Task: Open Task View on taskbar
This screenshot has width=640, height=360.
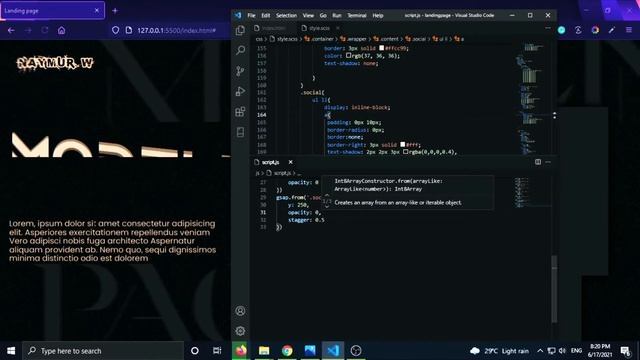Action: (217, 351)
